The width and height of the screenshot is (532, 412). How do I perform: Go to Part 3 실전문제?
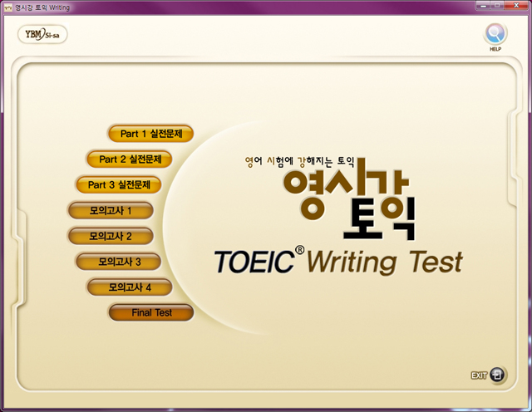coord(118,184)
